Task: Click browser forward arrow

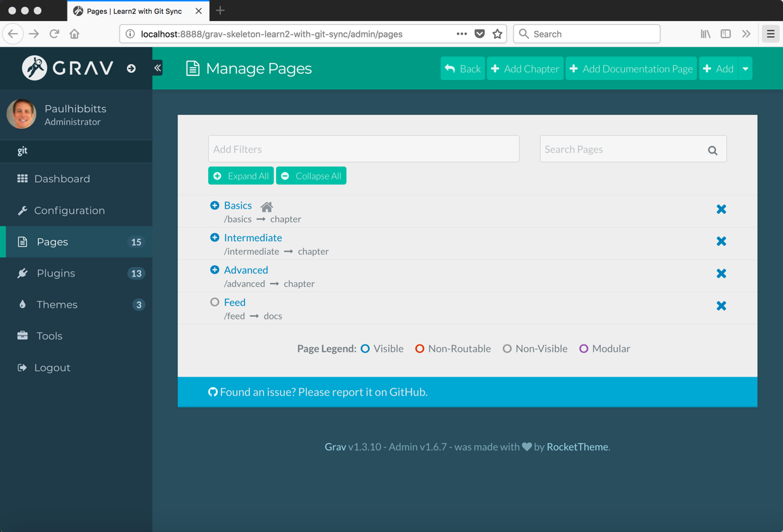Action: click(34, 34)
